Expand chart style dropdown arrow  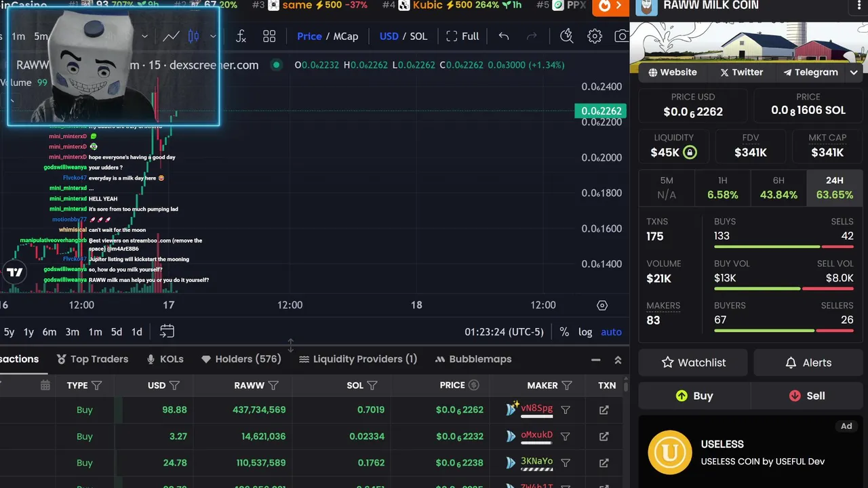coord(213,37)
